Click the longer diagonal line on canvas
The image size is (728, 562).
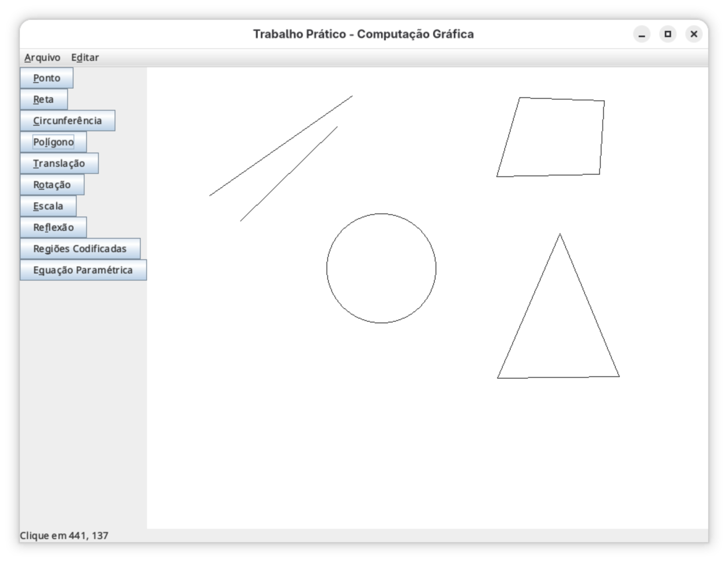coord(281,145)
